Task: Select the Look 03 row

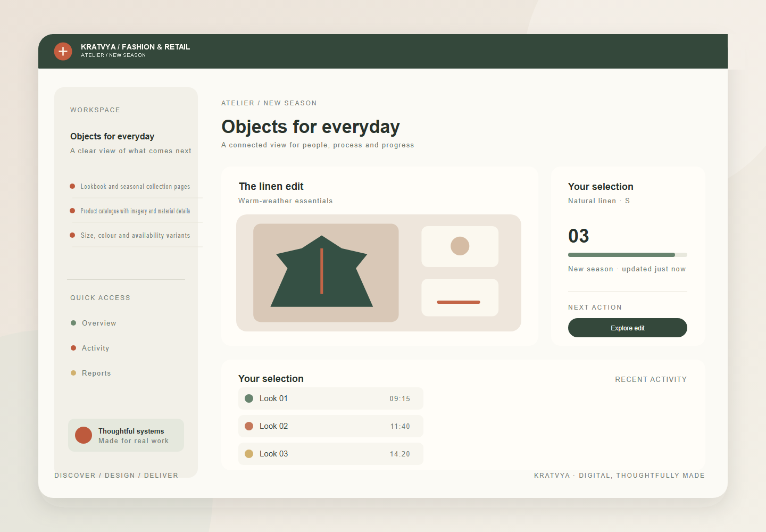Action: click(x=331, y=454)
